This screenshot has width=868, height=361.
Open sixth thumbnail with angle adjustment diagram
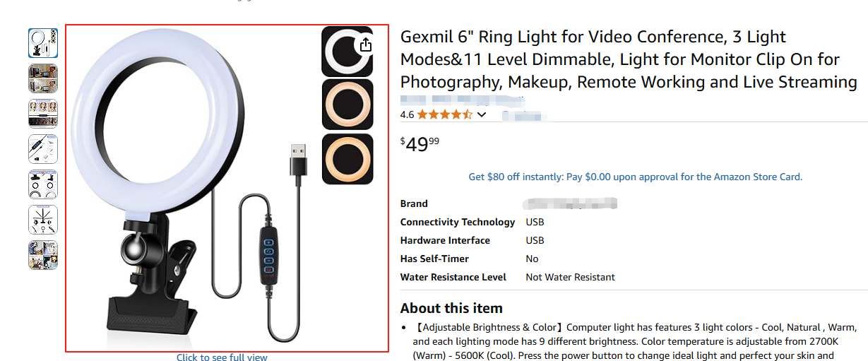tap(43, 220)
